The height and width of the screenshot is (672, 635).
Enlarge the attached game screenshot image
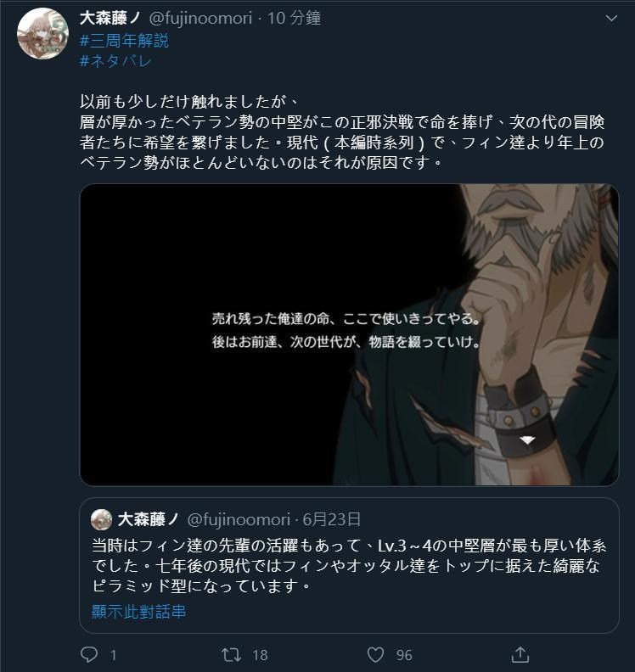pos(349,334)
